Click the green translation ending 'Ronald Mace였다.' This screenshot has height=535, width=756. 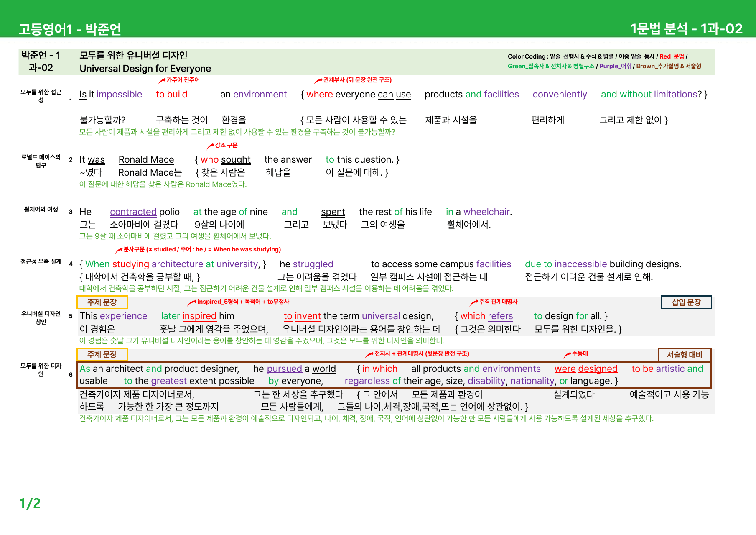point(216,184)
